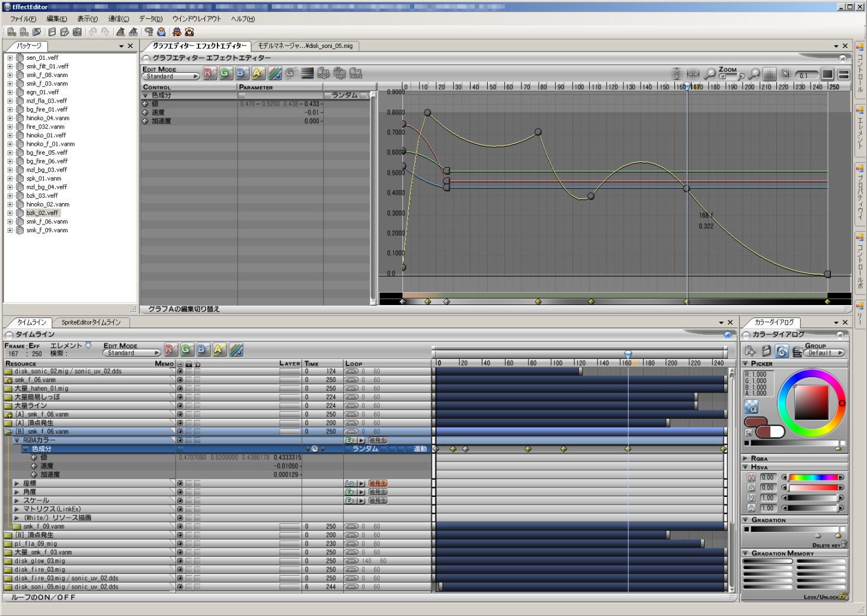The image size is (867, 616).
Task: Toggle the lock checkbox for pl_fla_09.mig row
Action: pos(188,544)
